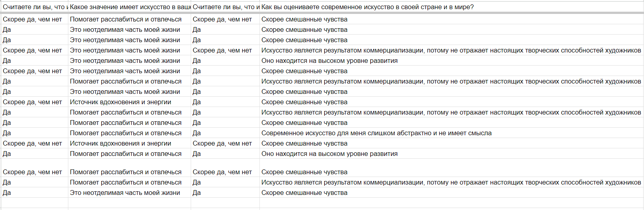Select "Оно находится на высоком уровне" in "Помогает расслабиться" row
This screenshot has width=644, height=210.
451,154
